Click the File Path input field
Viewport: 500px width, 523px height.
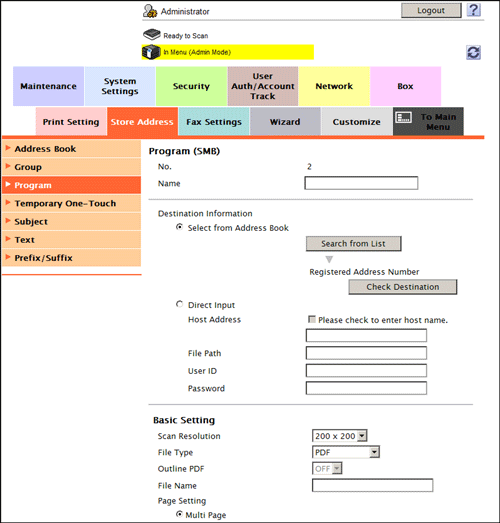click(x=366, y=353)
